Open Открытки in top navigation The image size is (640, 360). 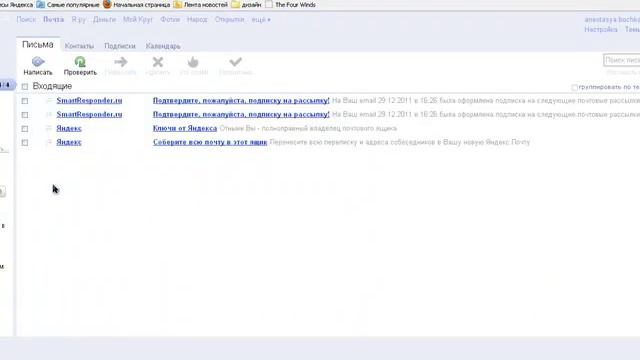229,20
